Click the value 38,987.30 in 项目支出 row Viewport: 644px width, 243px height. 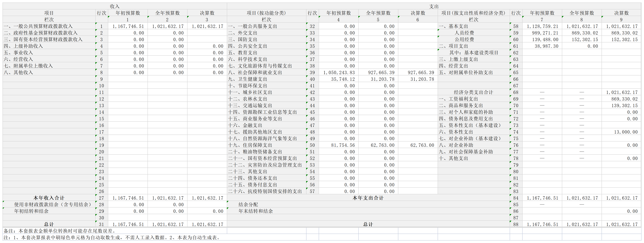(546, 46)
